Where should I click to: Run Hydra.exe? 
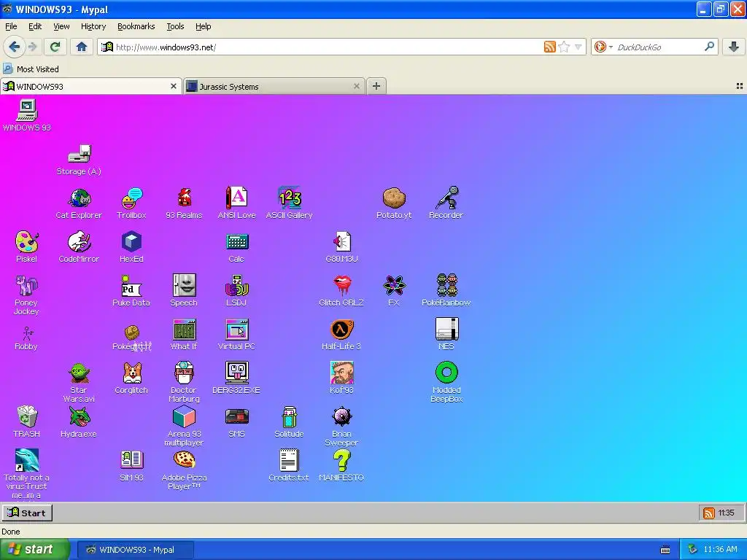tap(79, 417)
